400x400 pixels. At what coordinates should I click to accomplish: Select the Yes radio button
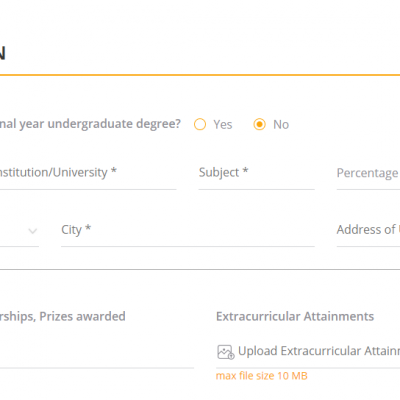coord(200,124)
